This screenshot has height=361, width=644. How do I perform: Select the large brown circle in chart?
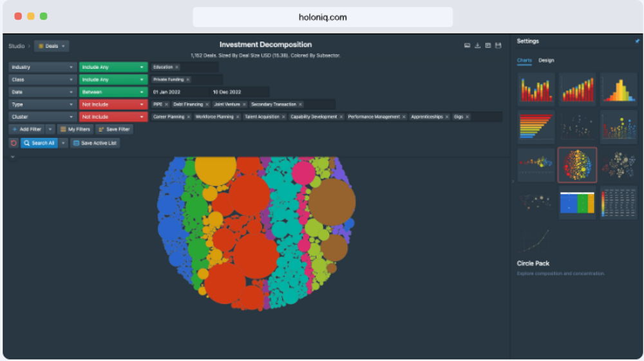(x=332, y=202)
